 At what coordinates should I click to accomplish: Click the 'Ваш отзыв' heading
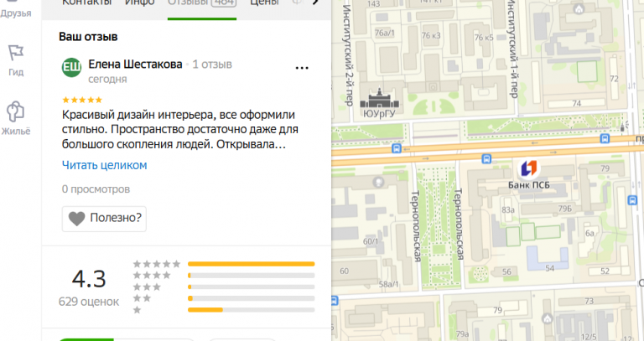point(88,37)
